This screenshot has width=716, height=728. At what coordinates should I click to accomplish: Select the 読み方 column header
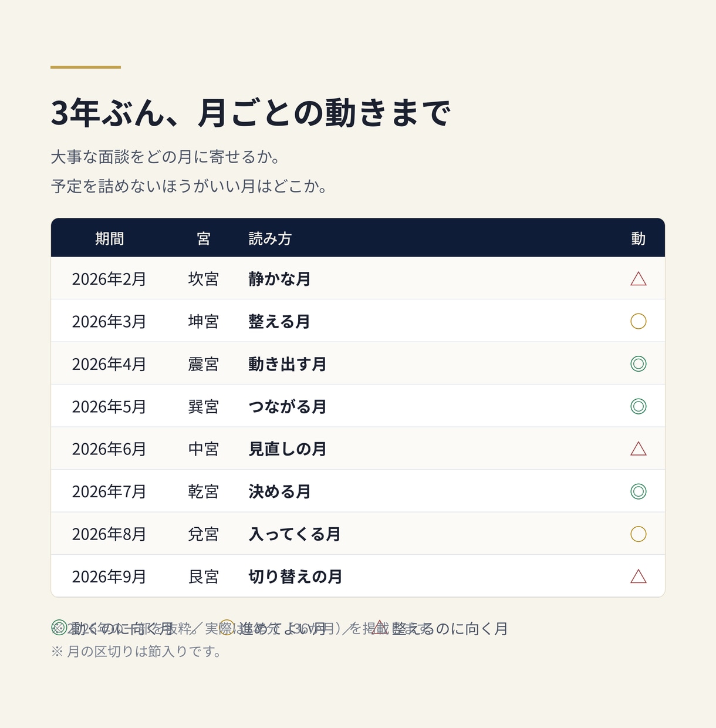click(270, 238)
